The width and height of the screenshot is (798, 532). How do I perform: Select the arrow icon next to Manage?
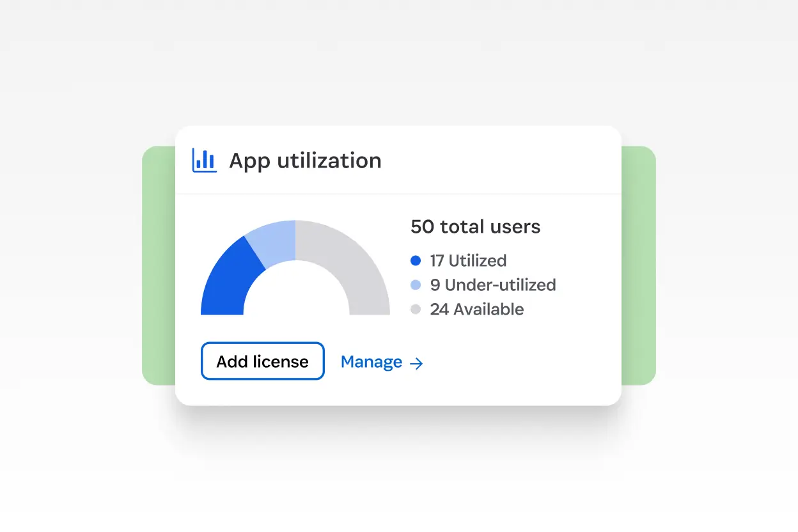click(416, 363)
